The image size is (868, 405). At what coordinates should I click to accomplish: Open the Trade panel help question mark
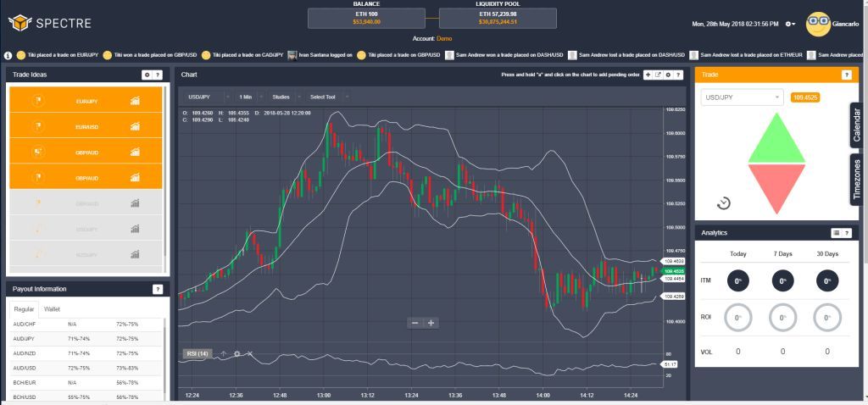point(847,75)
